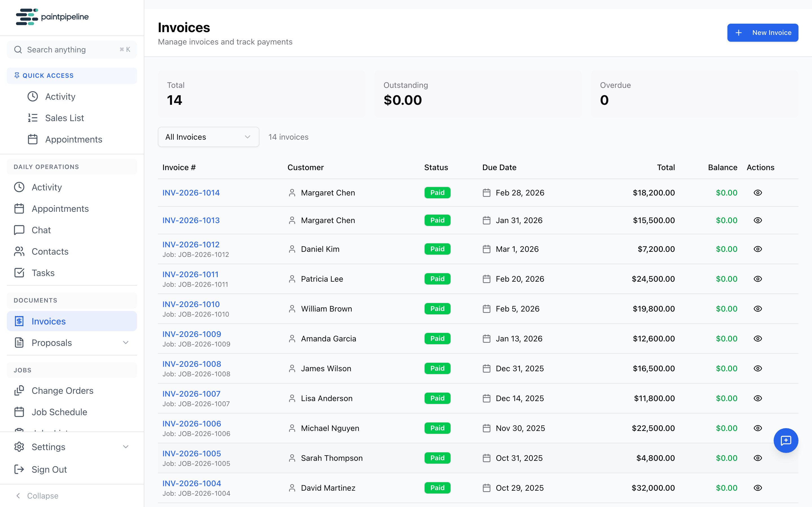The height and width of the screenshot is (507, 812).
Task: Open invoice INV-2026-1010
Action: [x=191, y=304]
